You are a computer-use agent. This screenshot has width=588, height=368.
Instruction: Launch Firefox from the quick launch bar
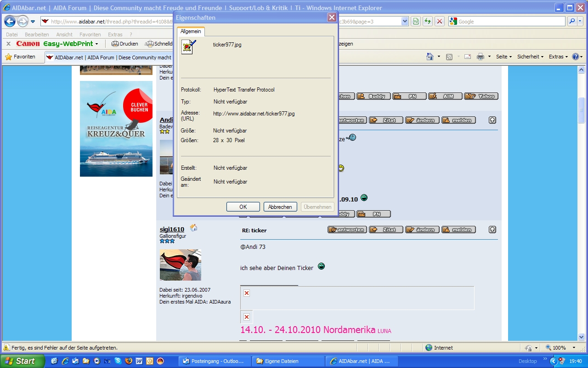click(x=128, y=361)
